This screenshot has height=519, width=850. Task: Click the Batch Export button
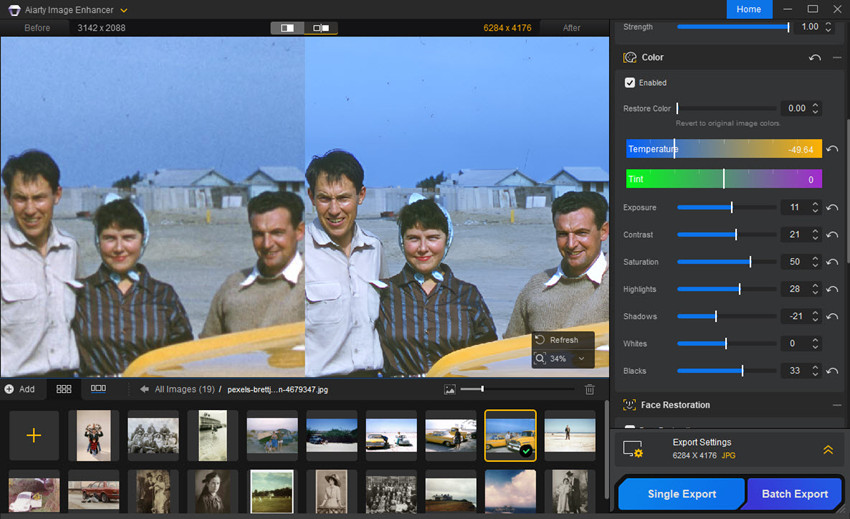pos(795,494)
